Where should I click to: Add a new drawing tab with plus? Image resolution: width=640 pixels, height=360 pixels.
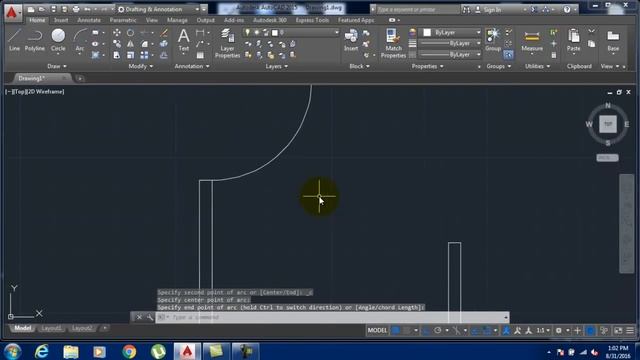click(80, 78)
